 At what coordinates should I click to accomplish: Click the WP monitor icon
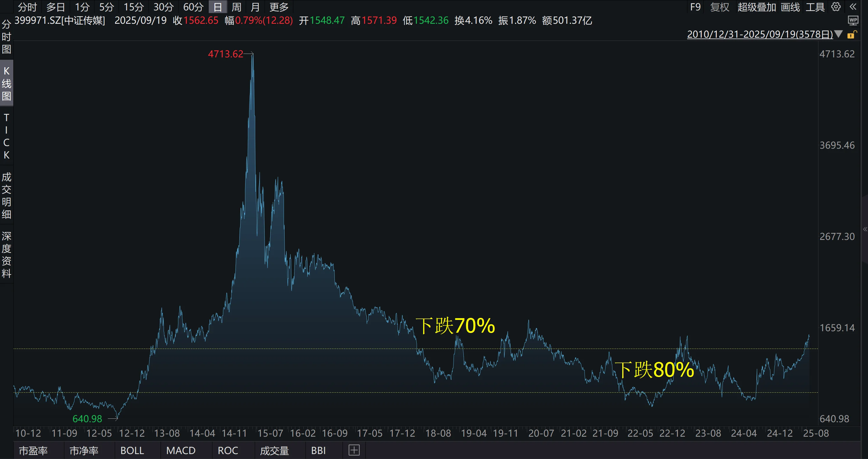coord(853,21)
